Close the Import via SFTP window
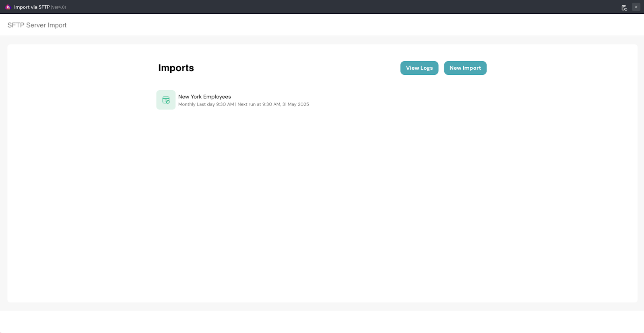The width and height of the screenshot is (644, 333). (636, 7)
